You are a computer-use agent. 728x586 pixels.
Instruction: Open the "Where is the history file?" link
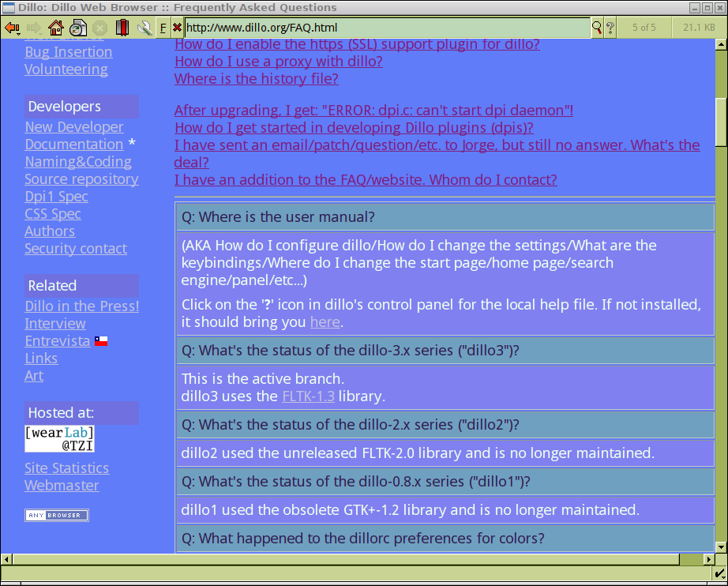[x=256, y=79]
